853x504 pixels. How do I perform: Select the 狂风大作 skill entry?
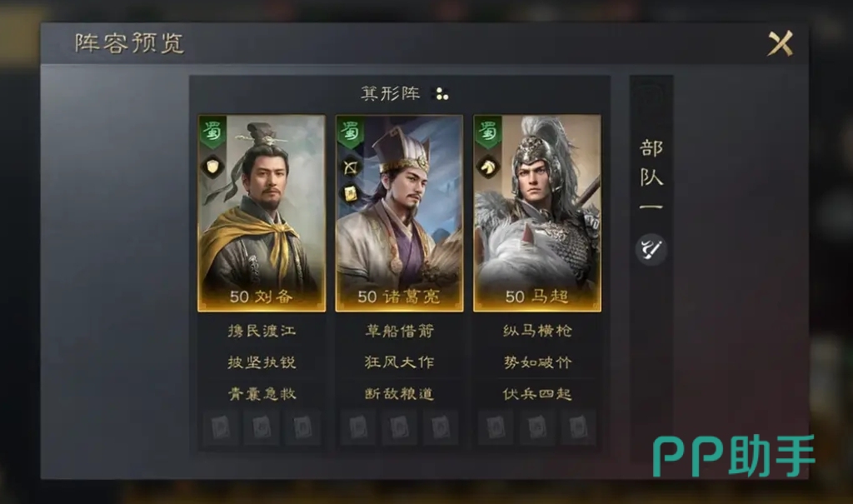pos(399,362)
